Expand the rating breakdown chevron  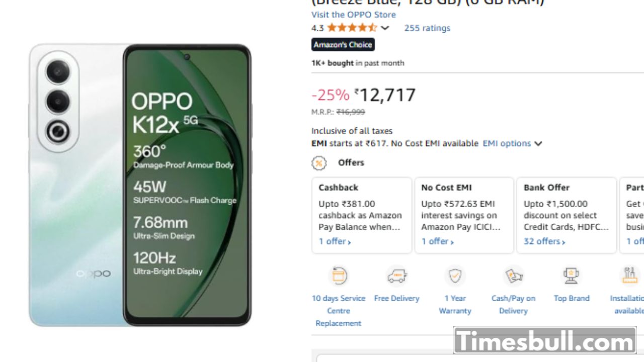[385, 28]
